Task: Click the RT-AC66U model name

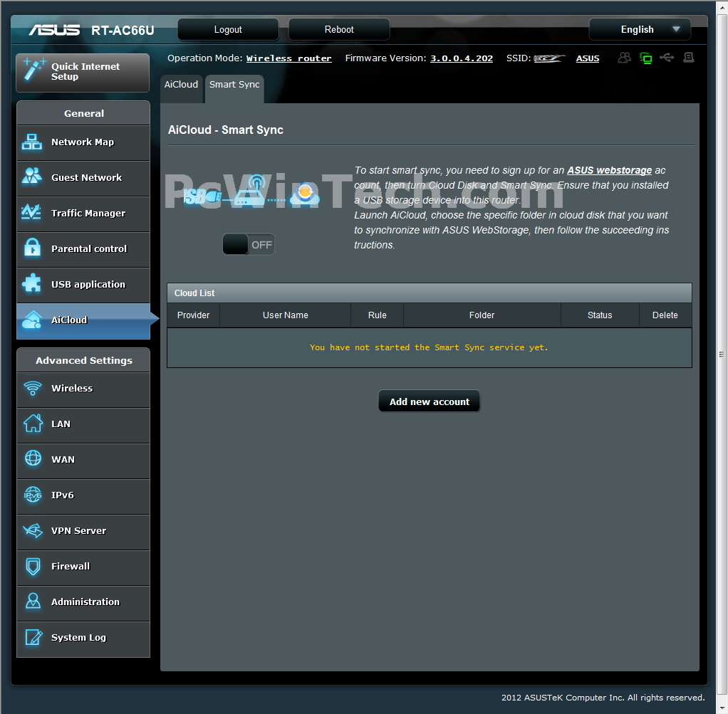Action: click(123, 30)
